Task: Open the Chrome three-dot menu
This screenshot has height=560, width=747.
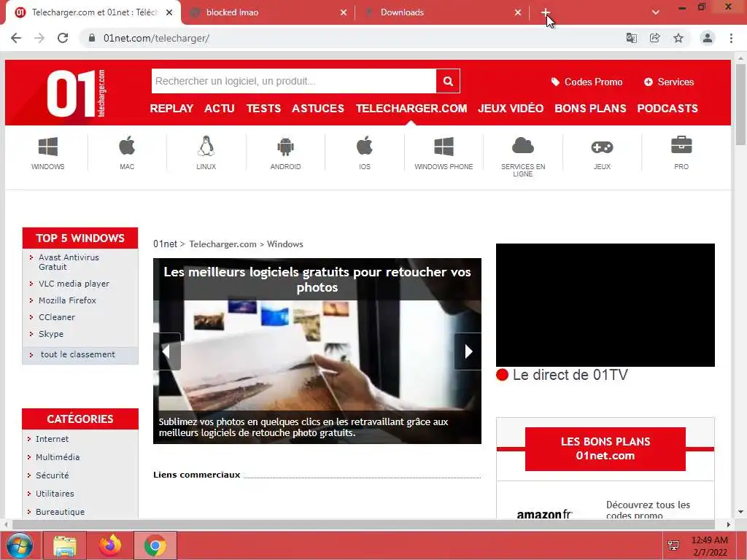Action: coord(731,38)
